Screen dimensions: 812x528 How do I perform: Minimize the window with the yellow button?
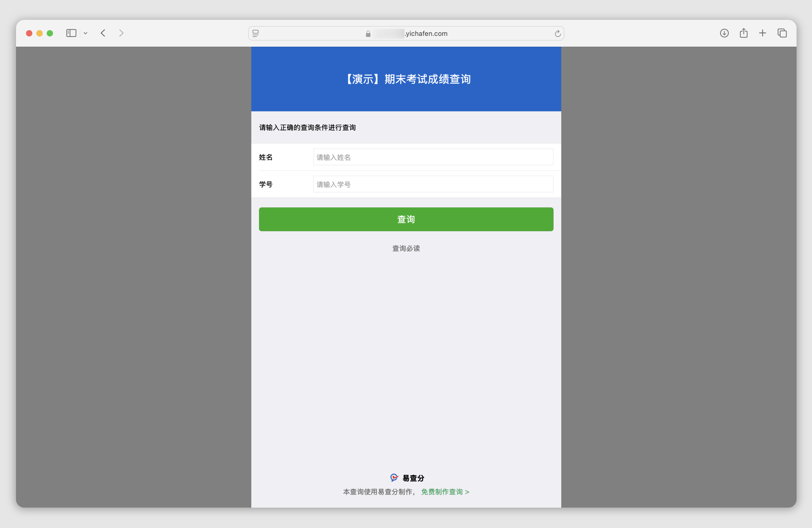(x=39, y=33)
